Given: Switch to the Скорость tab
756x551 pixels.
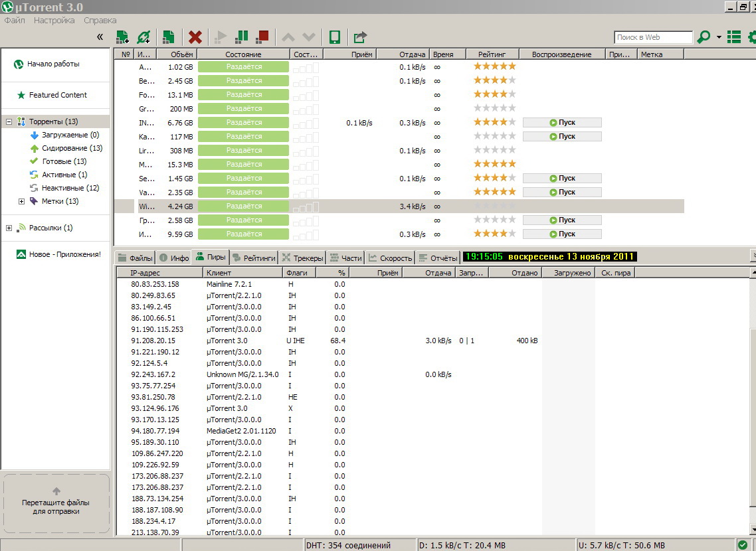Looking at the screenshot, I should pyautogui.click(x=390, y=258).
